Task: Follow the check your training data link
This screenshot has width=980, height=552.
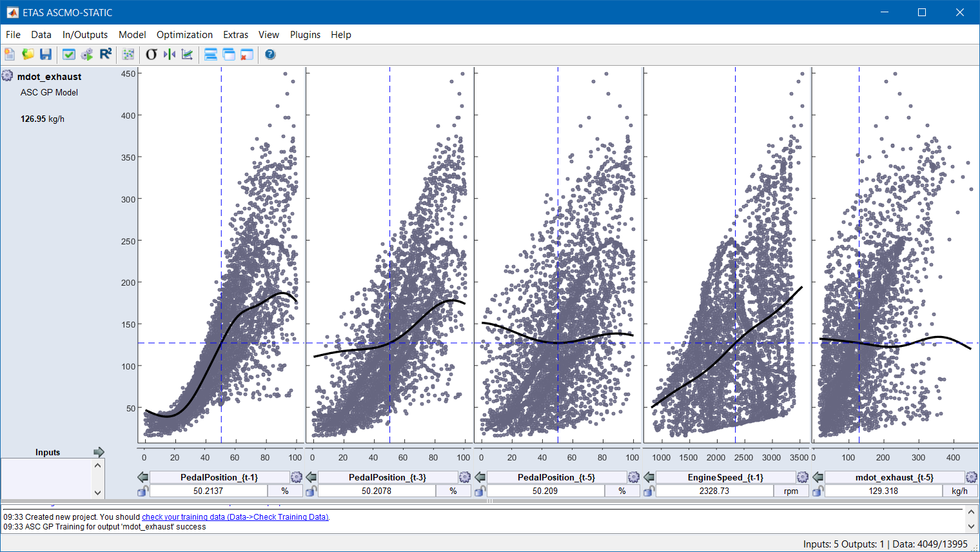Action: click(235, 517)
